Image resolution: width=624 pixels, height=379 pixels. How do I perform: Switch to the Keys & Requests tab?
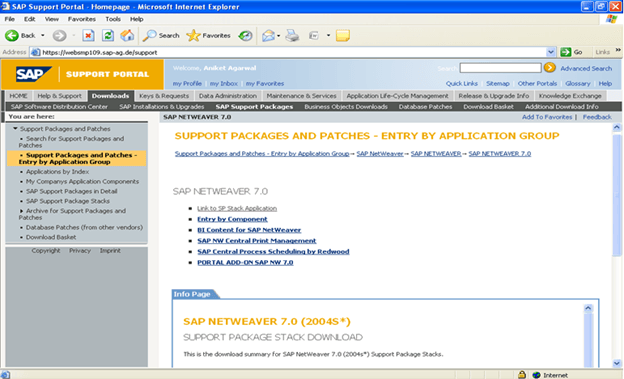click(x=164, y=96)
